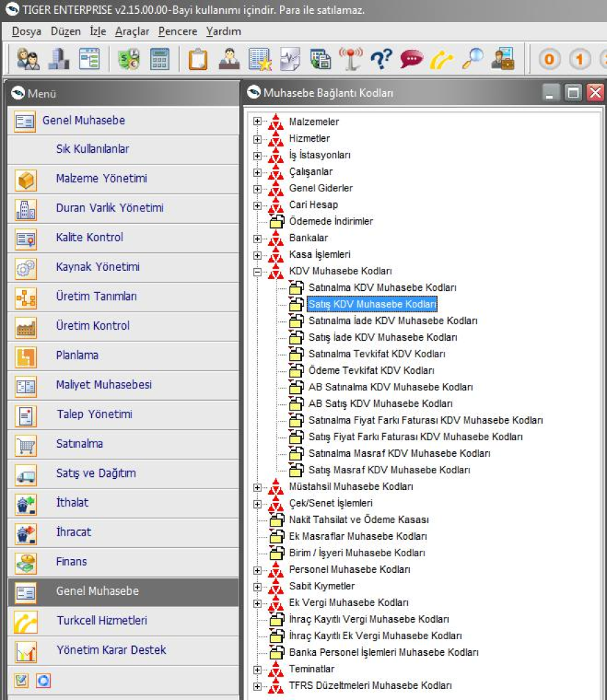Click the two-people users toolbar icon
The width and height of the screenshot is (607, 700).
[28, 59]
